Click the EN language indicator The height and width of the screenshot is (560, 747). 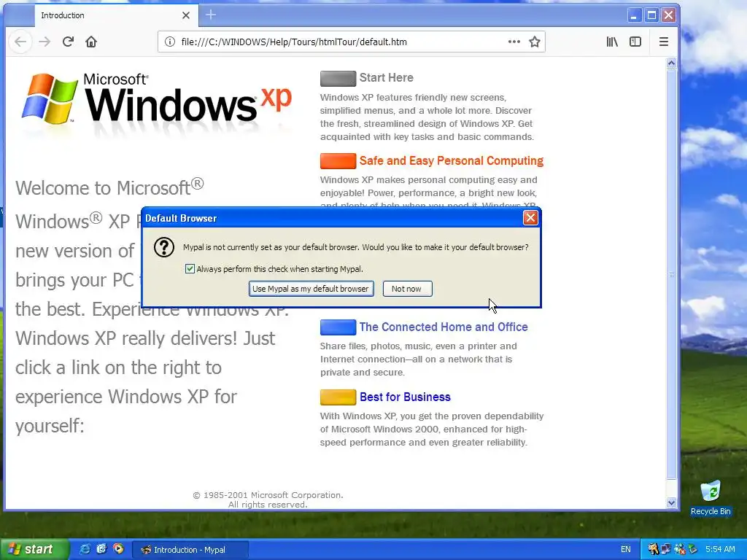(x=625, y=550)
